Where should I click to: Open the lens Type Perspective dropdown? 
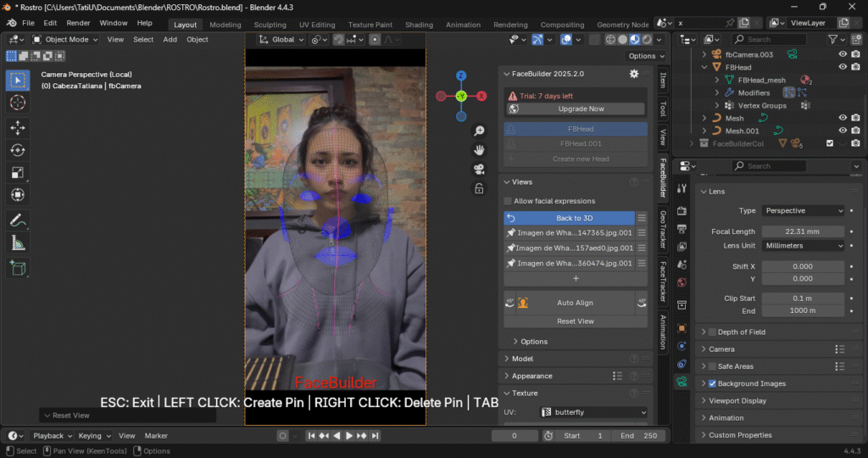pos(803,210)
